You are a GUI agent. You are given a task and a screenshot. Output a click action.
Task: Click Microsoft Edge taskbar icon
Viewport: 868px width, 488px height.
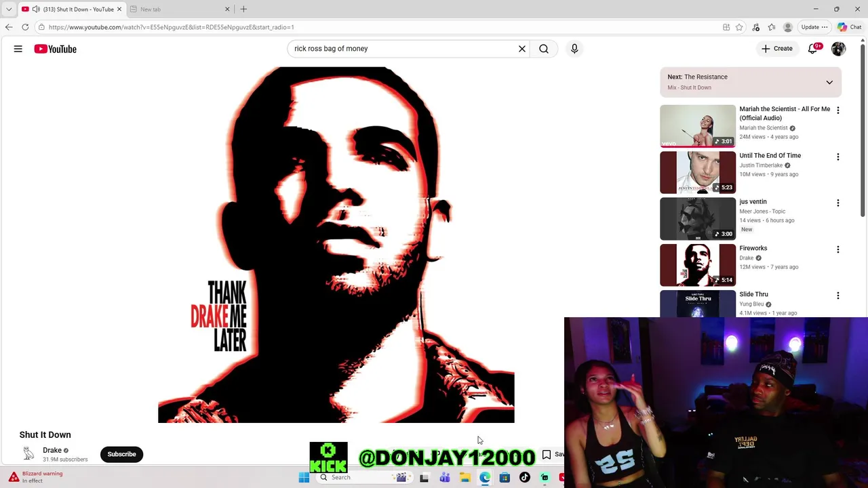coord(485,478)
